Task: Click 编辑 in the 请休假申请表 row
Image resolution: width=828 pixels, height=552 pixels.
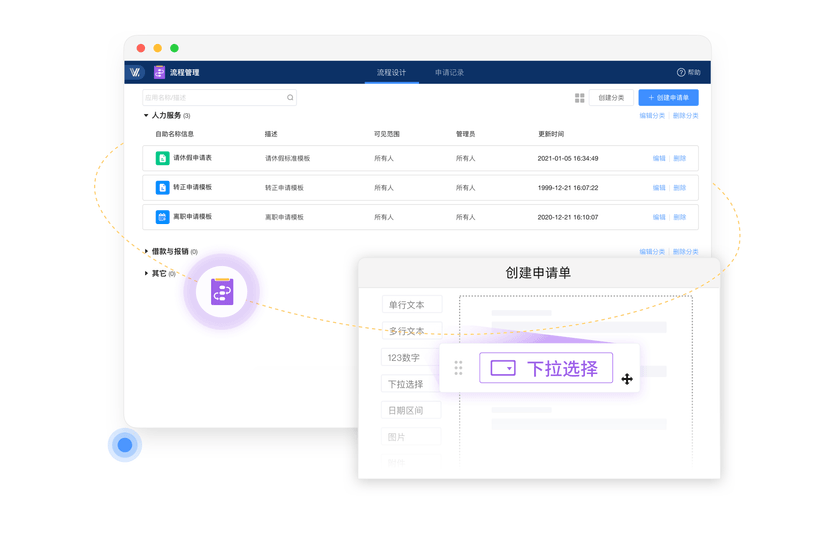Action: click(659, 158)
